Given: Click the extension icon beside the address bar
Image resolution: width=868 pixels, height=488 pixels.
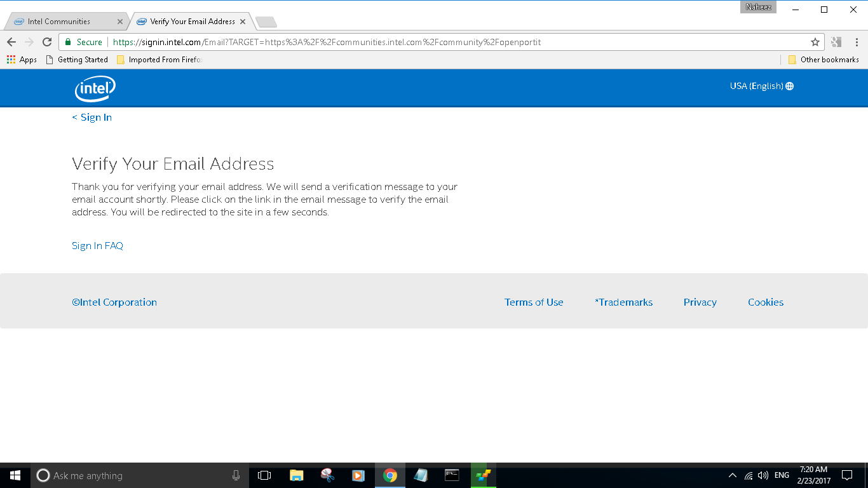Looking at the screenshot, I should point(836,42).
